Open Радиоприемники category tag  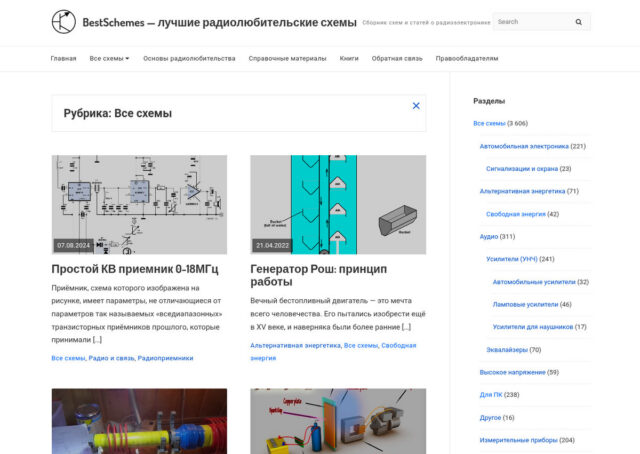165,358
